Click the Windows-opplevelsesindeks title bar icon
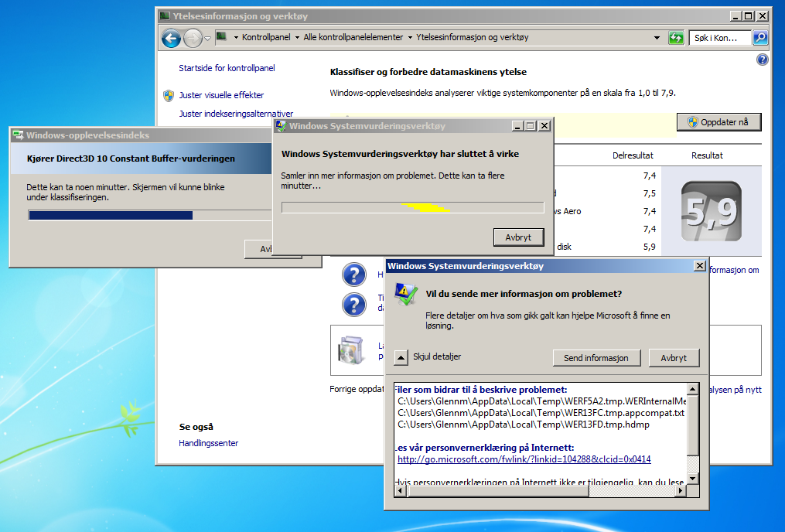 [x=19, y=135]
